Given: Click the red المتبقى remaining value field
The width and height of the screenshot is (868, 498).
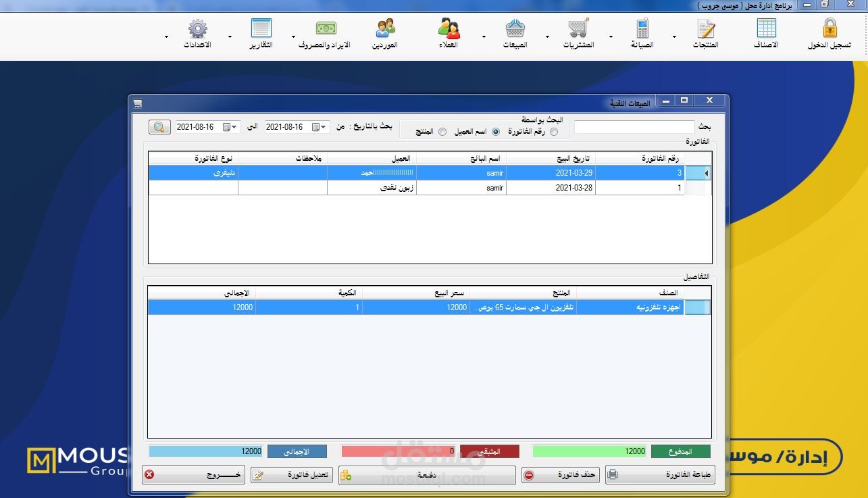Looking at the screenshot, I should pos(399,451).
